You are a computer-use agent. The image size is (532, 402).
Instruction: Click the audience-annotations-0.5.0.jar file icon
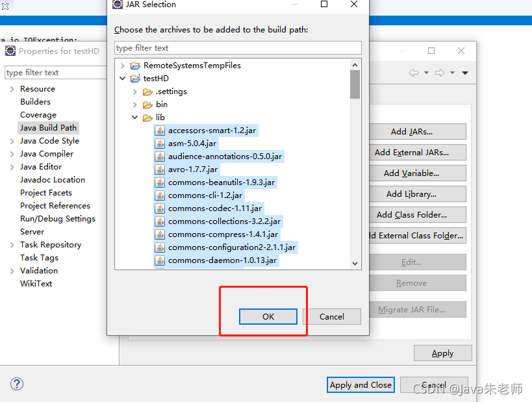(160, 157)
